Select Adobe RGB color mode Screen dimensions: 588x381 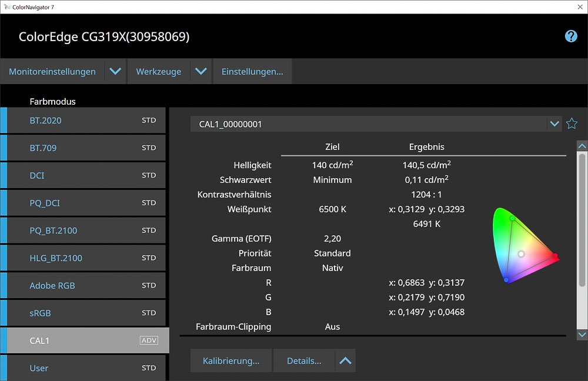click(83, 285)
